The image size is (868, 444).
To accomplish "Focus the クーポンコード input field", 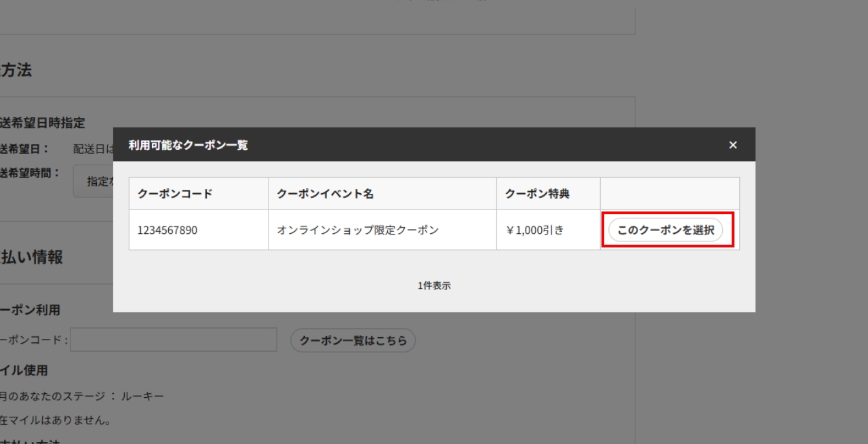I will point(174,340).
